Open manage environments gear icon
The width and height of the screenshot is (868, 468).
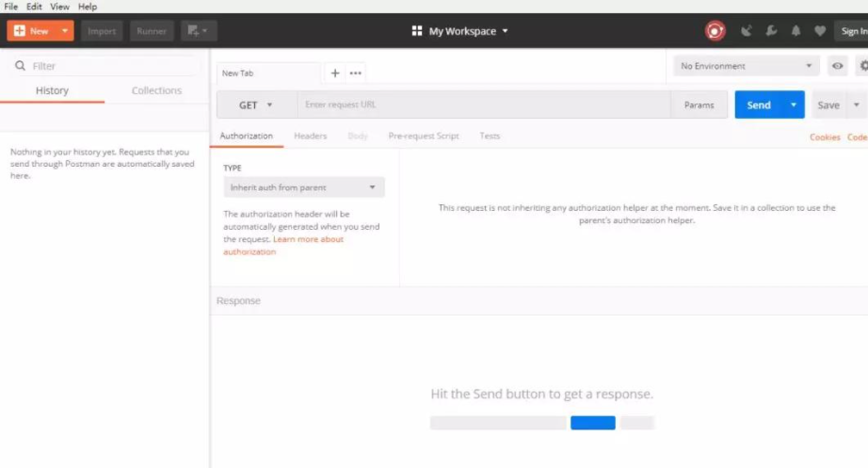862,66
